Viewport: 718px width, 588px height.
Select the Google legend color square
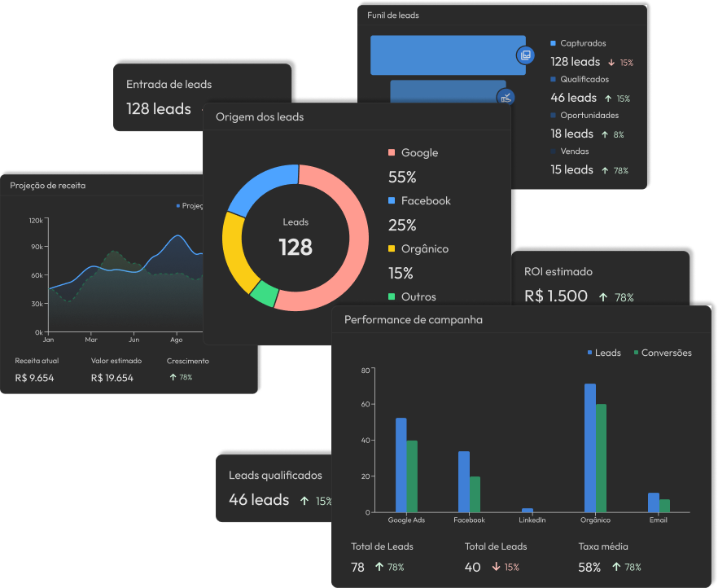(392, 152)
